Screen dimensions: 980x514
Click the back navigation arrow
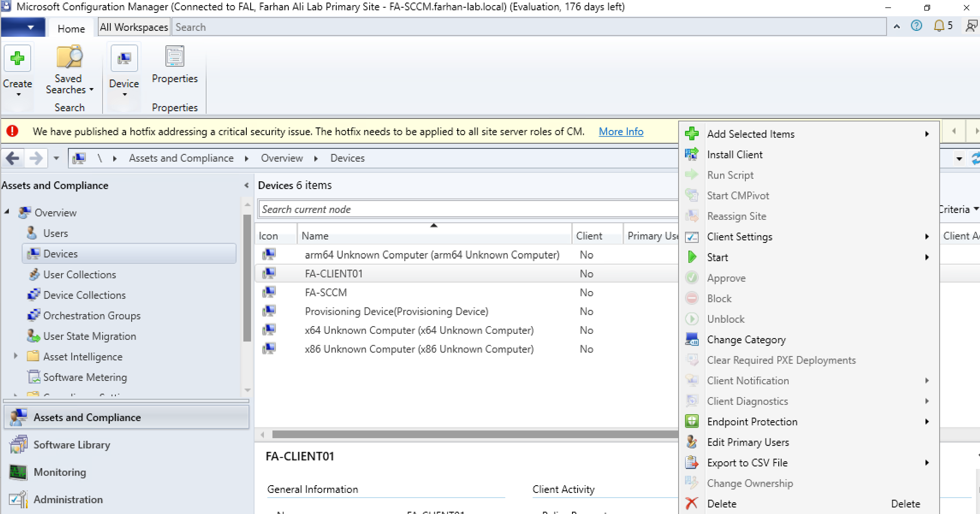(x=13, y=158)
